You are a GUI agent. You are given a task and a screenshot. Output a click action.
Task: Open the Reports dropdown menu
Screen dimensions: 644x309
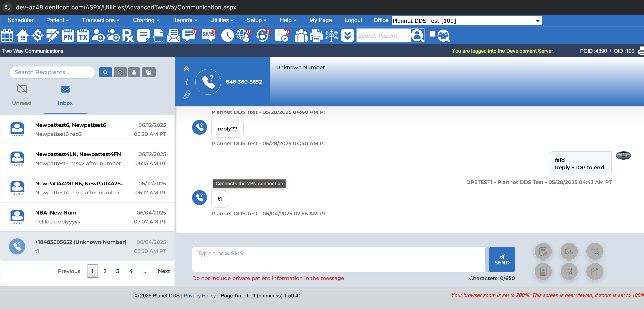point(185,20)
